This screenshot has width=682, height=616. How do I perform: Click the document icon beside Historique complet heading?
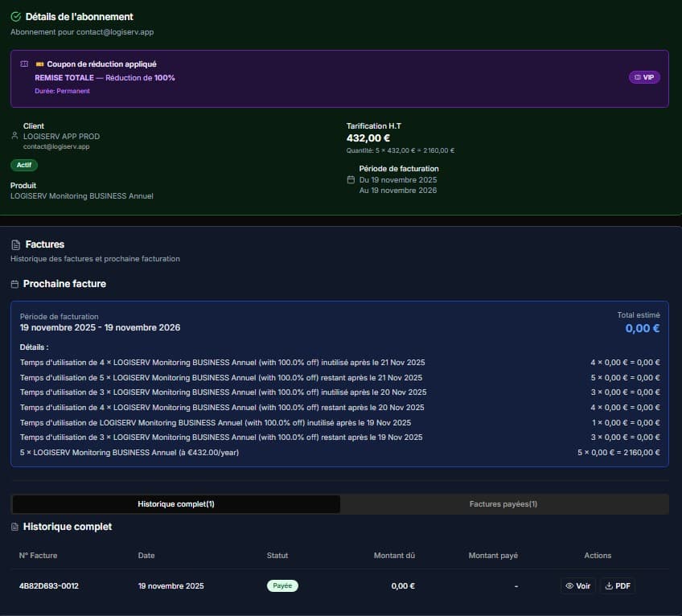15,527
